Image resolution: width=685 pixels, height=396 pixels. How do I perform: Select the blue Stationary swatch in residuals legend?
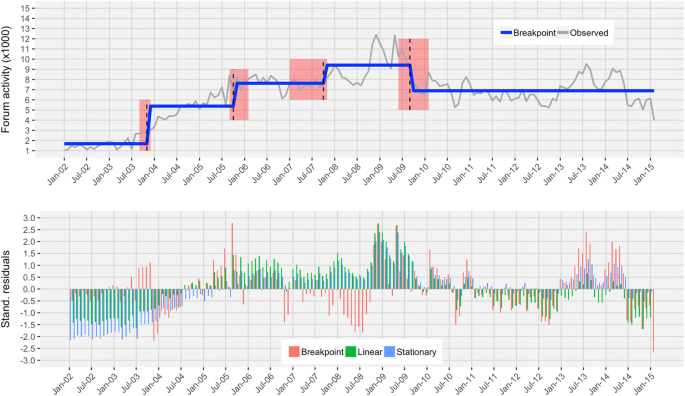coord(390,352)
